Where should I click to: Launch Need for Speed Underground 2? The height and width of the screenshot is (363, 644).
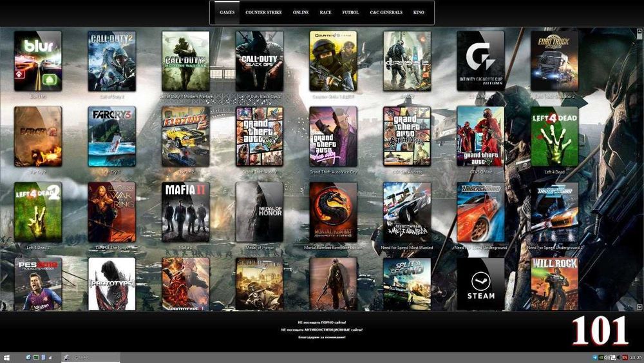554,212
